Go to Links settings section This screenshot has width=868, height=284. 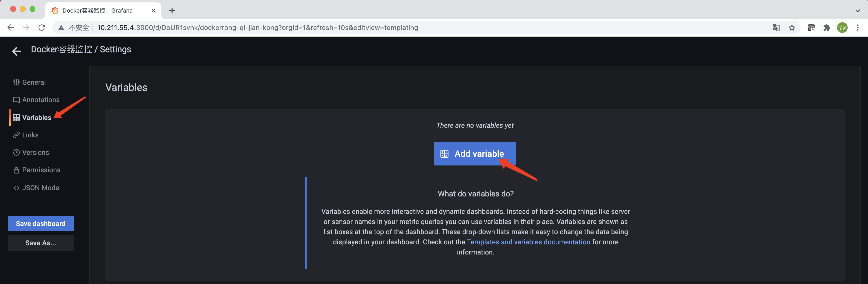(x=30, y=135)
